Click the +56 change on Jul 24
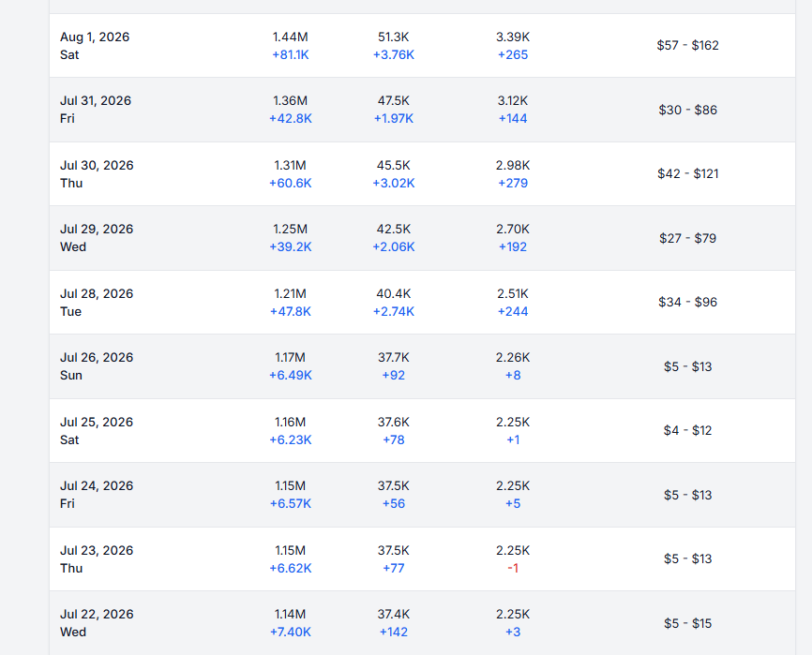The image size is (812, 655). tap(394, 503)
